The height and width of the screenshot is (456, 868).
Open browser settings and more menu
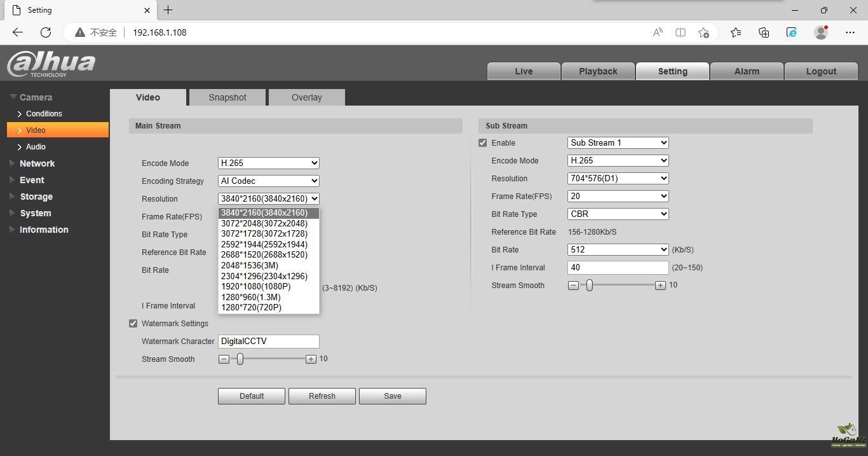click(850, 32)
